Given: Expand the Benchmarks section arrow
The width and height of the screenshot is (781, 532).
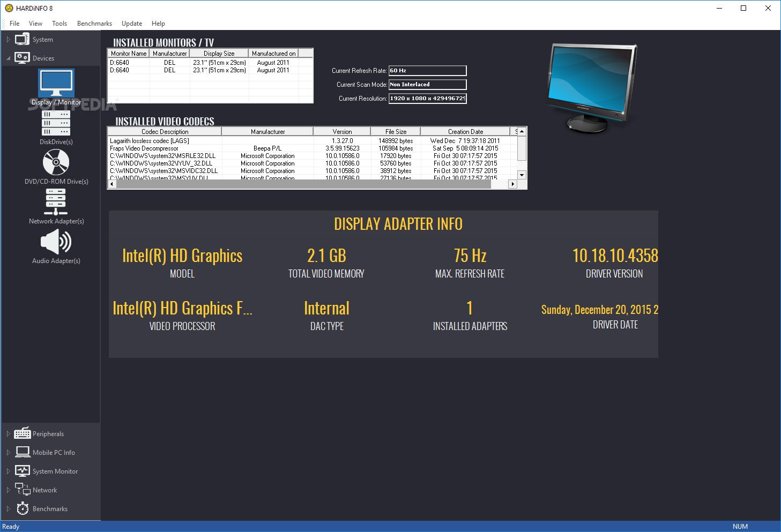Looking at the screenshot, I should 8,509.
